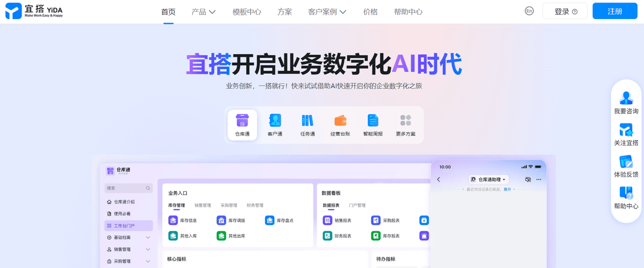The image size is (644, 268).
Task: Expand the 客户案例 dropdown menu
Action: 327,12
